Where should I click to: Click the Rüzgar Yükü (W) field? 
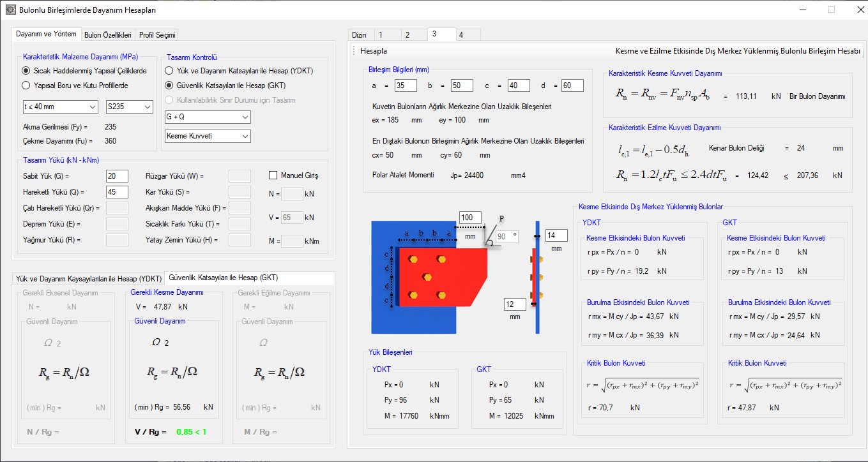pos(240,176)
